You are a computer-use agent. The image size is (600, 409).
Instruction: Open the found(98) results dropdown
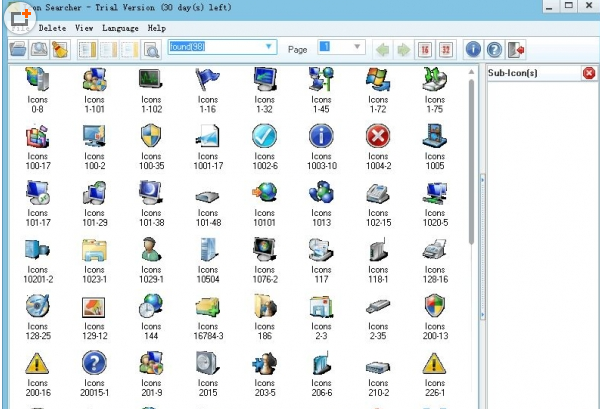pos(269,47)
